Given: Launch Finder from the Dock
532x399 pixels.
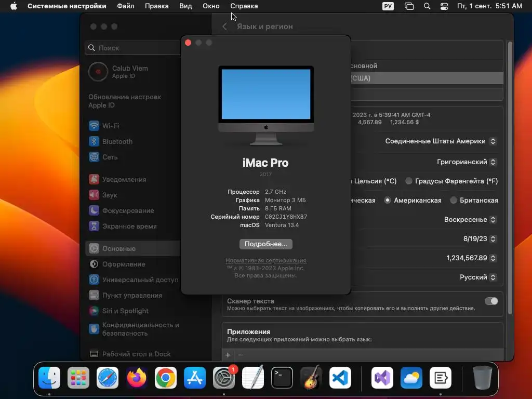Looking at the screenshot, I should (49, 378).
